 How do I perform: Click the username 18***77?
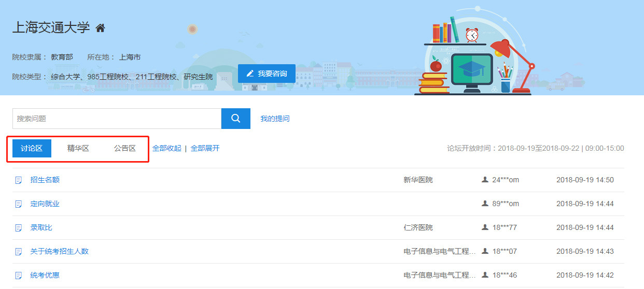[505, 227]
